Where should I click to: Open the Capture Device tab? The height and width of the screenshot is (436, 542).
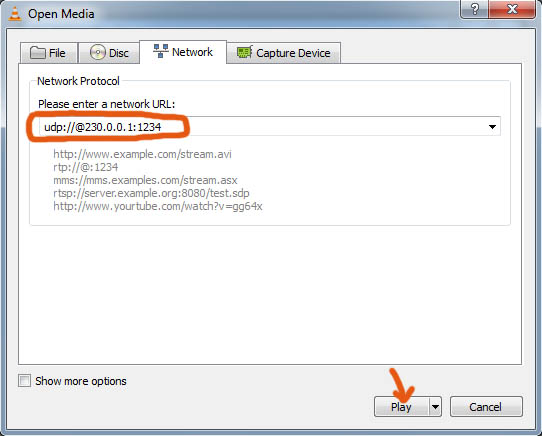click(x=283, y=53)
